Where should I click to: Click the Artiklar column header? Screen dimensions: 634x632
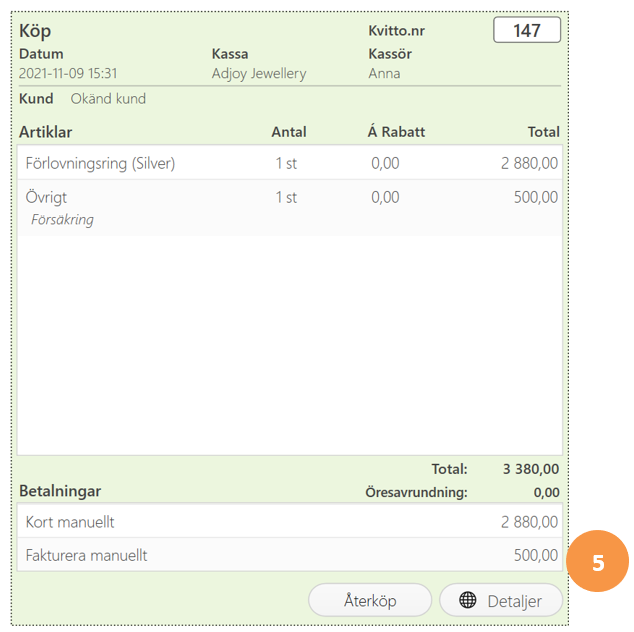[45, 132]
